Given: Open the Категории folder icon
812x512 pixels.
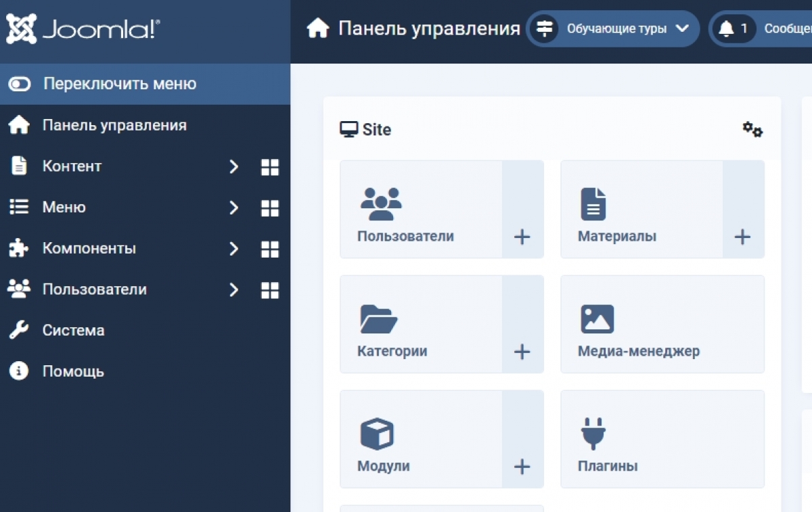Looking at the screenshot, I should (379, 317).
